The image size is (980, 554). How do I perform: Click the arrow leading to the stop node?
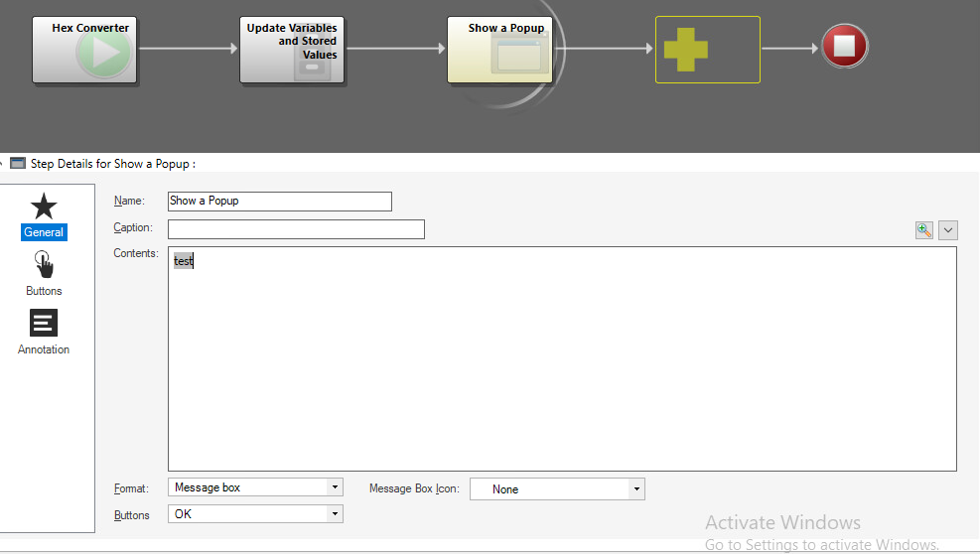789,48
